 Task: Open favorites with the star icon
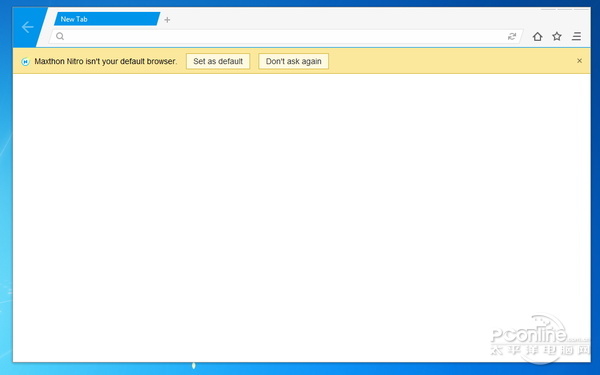point(557,36)
